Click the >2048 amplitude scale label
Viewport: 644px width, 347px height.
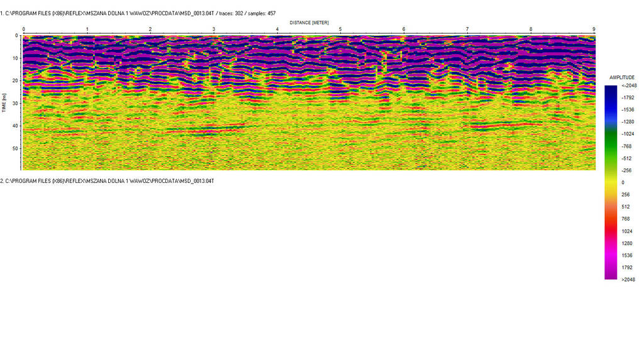pyautogui.click(x=628, y=280)
